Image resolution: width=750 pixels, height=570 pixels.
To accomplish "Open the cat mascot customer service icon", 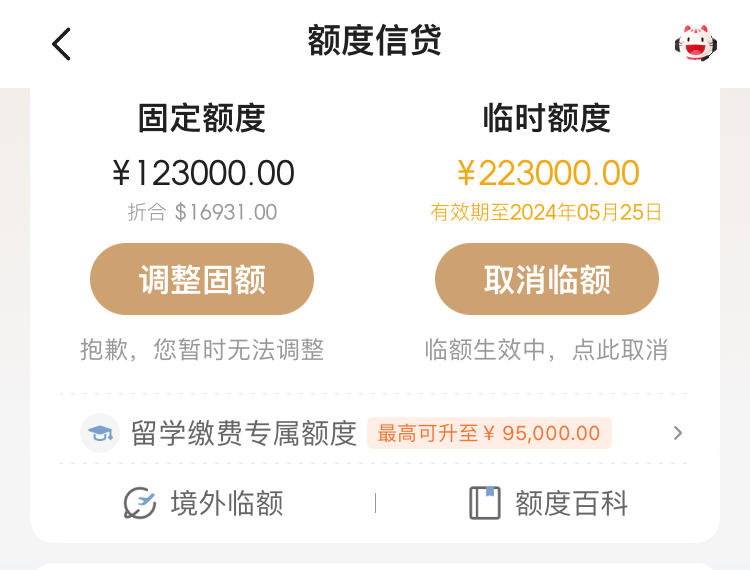I will tap(696, 43).
